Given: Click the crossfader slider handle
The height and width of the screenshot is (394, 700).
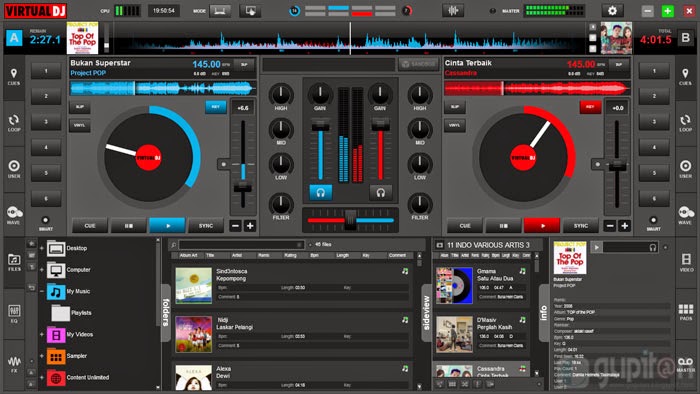Looking at the screenshot, I should [x=350, y=220].
